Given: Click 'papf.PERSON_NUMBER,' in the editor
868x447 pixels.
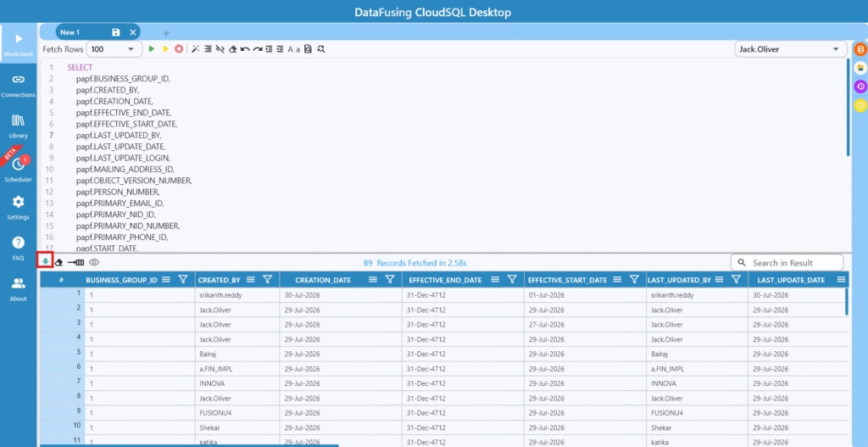Looking at the screenshot, I should coord(118,192).
